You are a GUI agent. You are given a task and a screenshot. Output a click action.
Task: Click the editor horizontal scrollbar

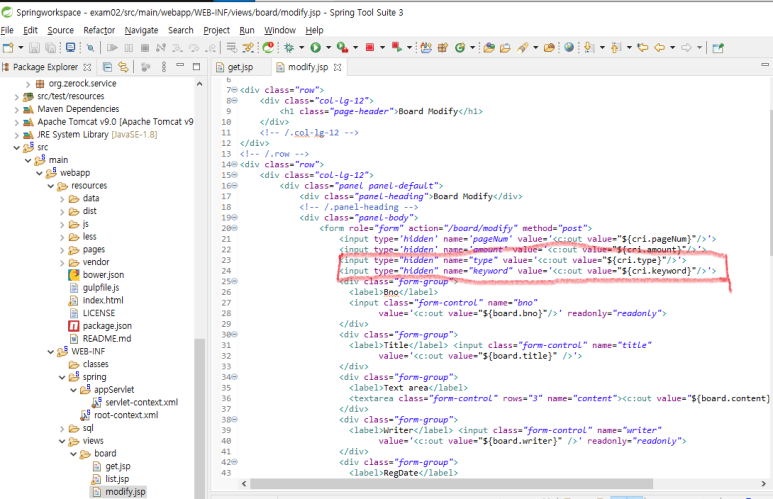pyautogui.click(x=452, y=484)
